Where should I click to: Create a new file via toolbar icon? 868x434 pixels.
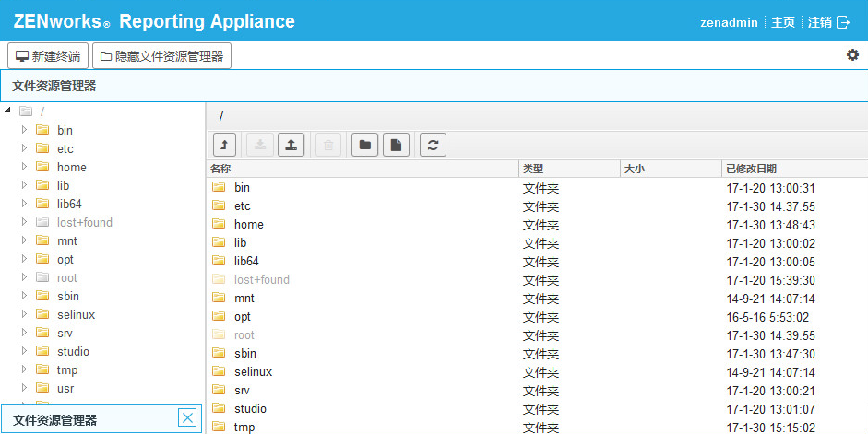[396, 145]
